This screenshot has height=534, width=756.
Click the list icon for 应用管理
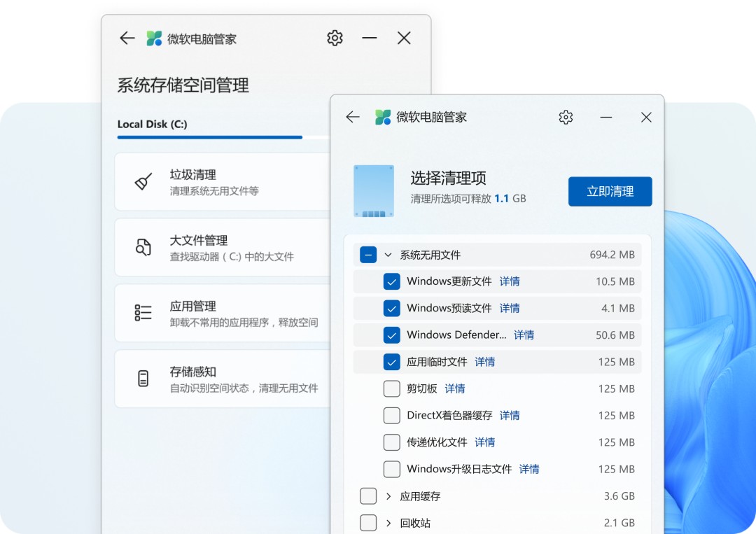point(143,313)
